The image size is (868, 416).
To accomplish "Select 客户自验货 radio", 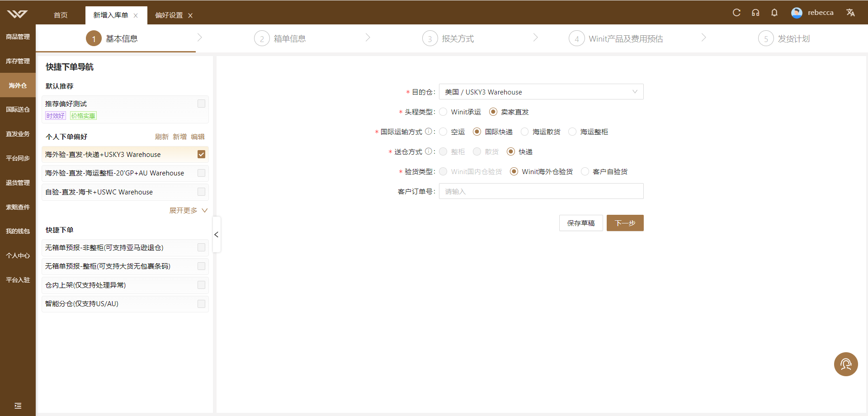I will pos(585,171).
